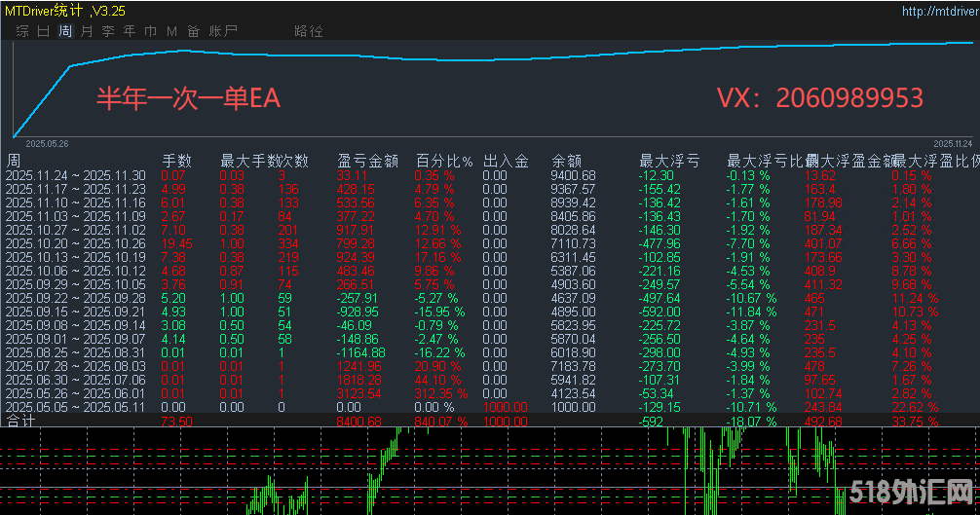
Task: Switch to the 账户 account tab
Action: 223,31
